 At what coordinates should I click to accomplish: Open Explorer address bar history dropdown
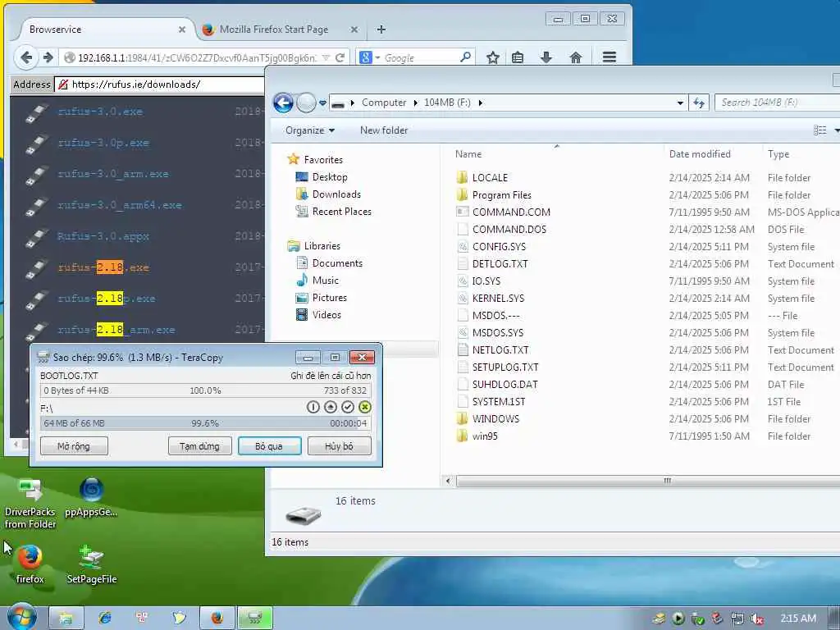coord(680,103)
